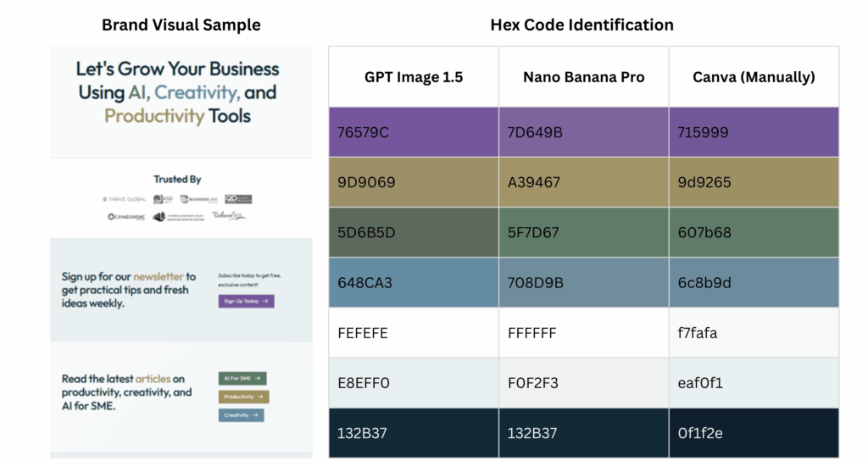Click the Nano Banana Pro column header
The image size is (868, 461).
click(x=583, y=77)
